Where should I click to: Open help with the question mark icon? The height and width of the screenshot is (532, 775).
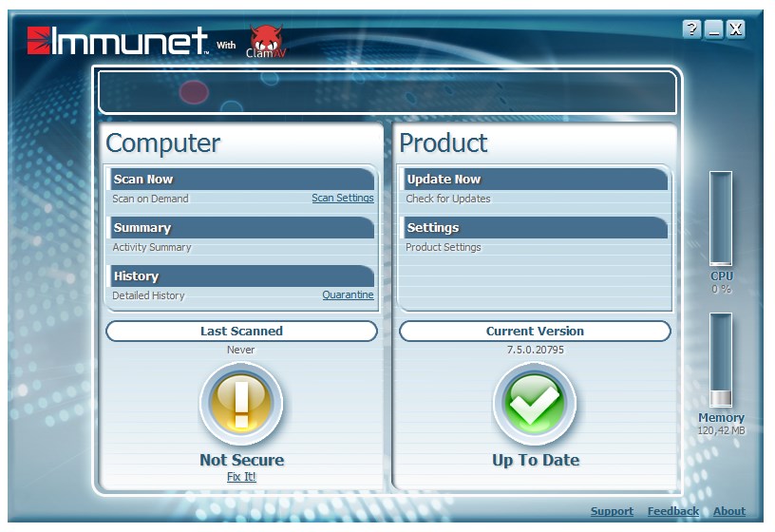[691, 29]
